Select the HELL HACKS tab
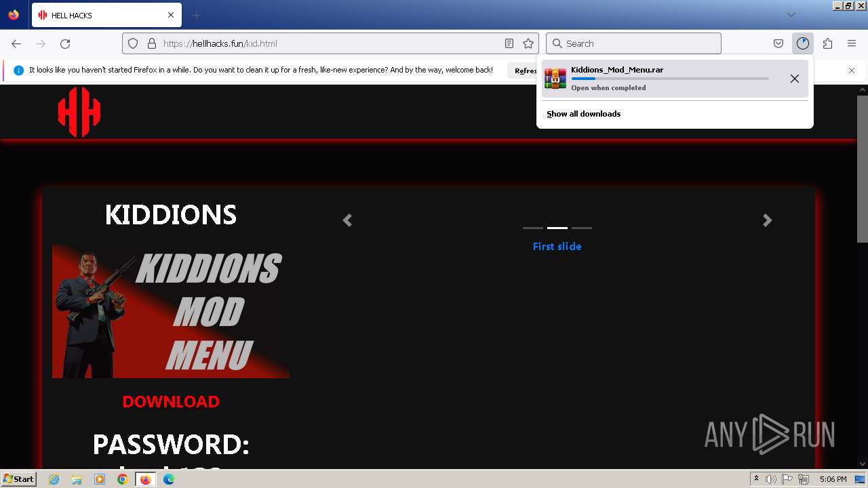 tap(106, 15)
